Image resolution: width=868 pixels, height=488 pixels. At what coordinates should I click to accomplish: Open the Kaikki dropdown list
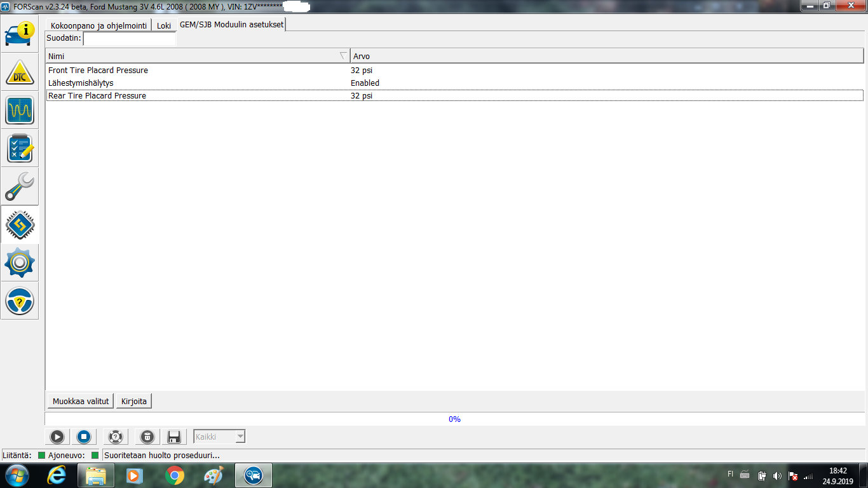tap(240, 437)
